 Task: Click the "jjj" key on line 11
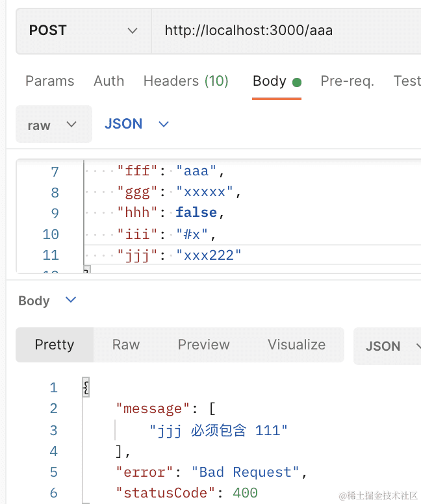click(x=134, y=255)
